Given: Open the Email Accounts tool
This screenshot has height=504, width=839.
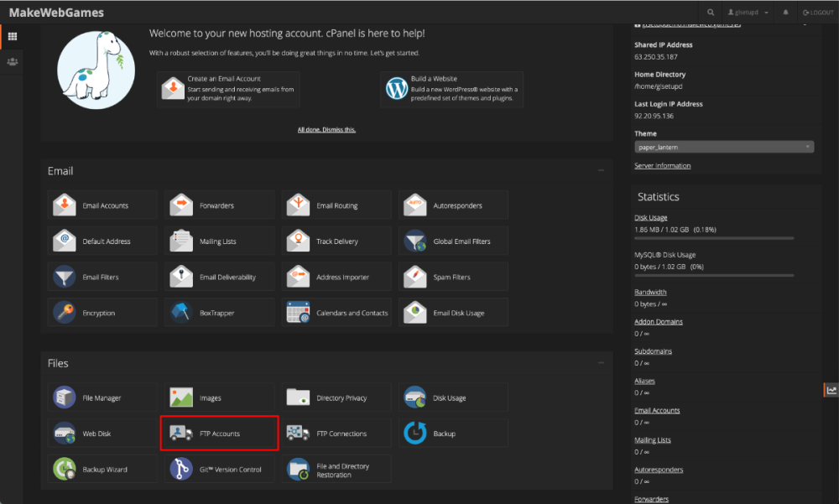Looking at the screenshot, I should click(x=102, y=204).
